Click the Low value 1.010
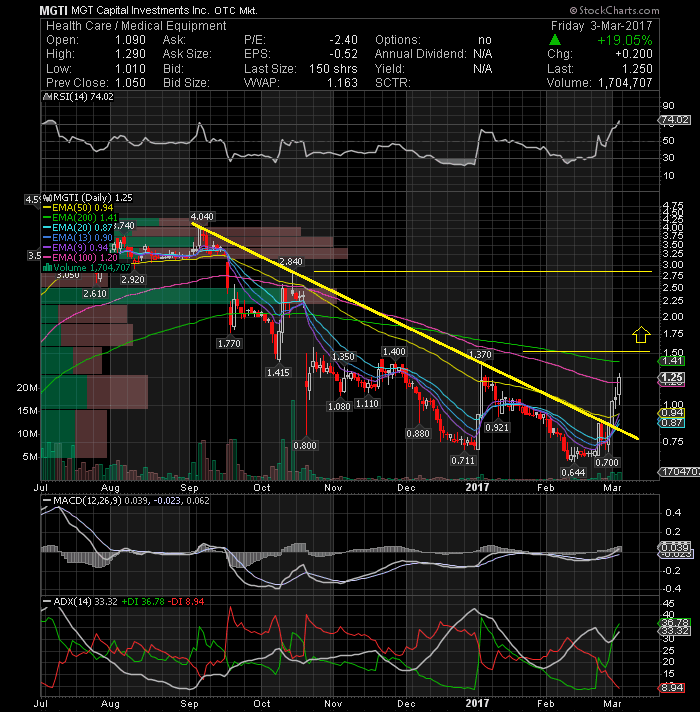 pyautogui.click(x=130, y=69)
